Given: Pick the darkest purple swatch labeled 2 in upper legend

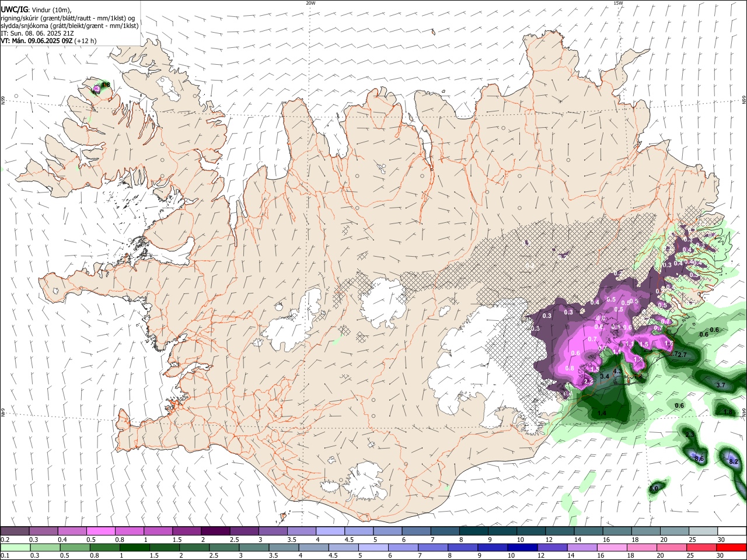Looking at the screenshot, I should pyautogui.click(x=215, y=531).
